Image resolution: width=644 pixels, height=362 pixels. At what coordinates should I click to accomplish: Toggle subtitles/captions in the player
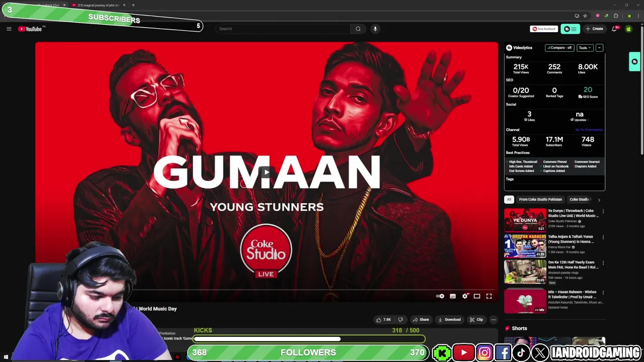pos(453,296)
